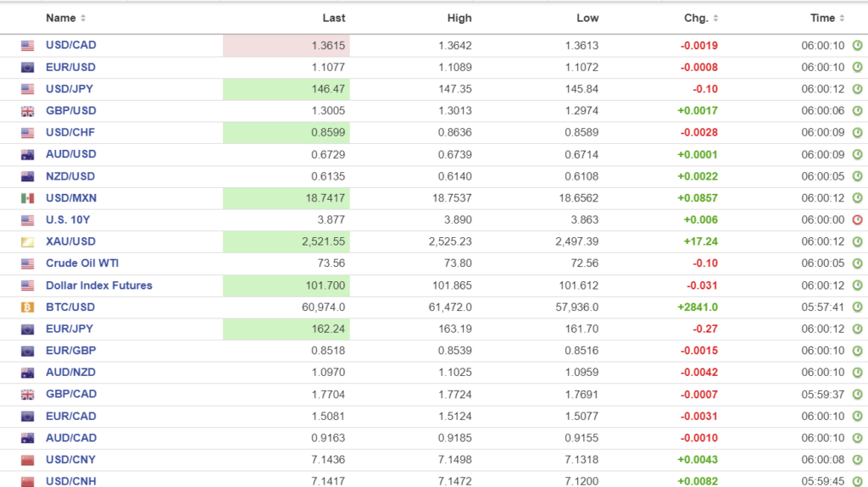Click the Bitcoin icon beside BTC/USD

28,307
